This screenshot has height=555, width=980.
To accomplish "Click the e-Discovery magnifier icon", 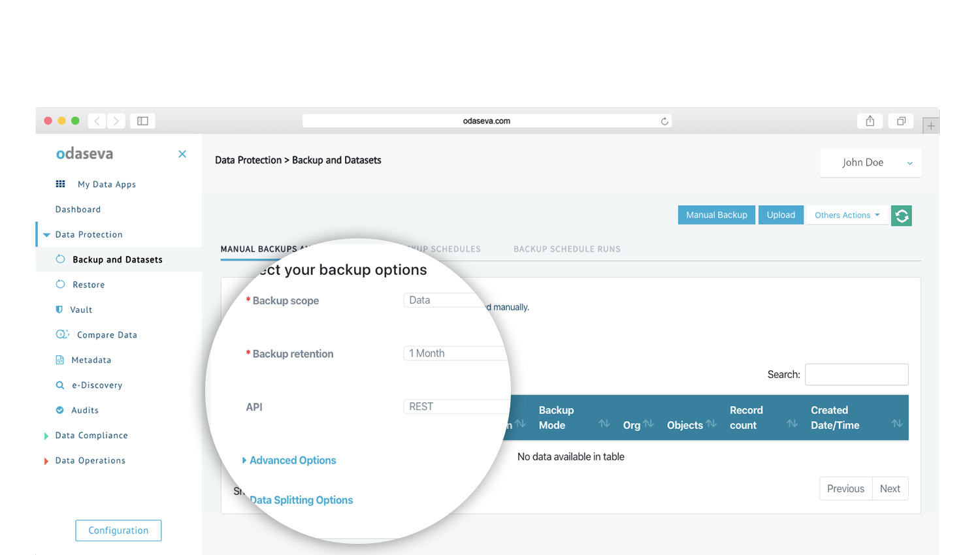I will tap(60, 385).
